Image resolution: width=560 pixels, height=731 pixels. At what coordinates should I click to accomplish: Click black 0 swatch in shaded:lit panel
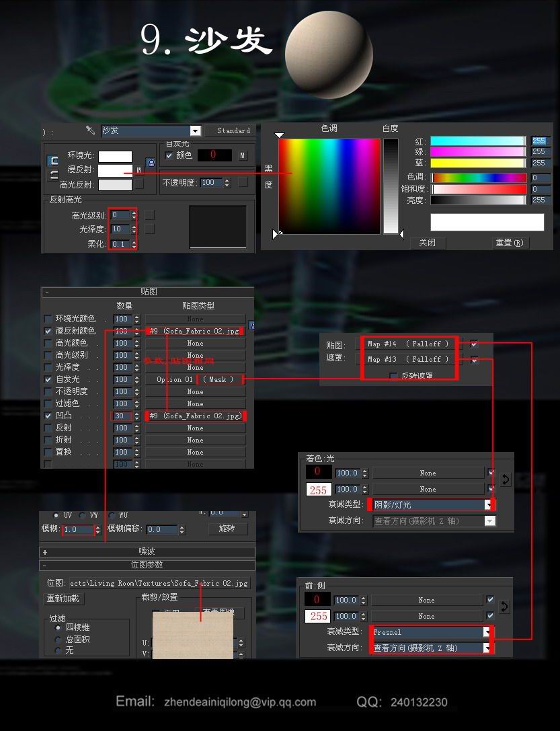tap(318, 472)
